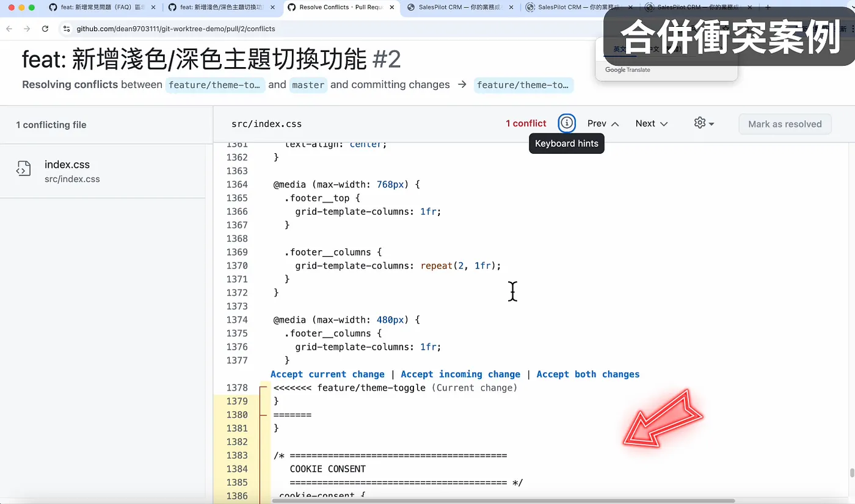Click the vertical code scrollbar thumb

click(x=851, y=473)
